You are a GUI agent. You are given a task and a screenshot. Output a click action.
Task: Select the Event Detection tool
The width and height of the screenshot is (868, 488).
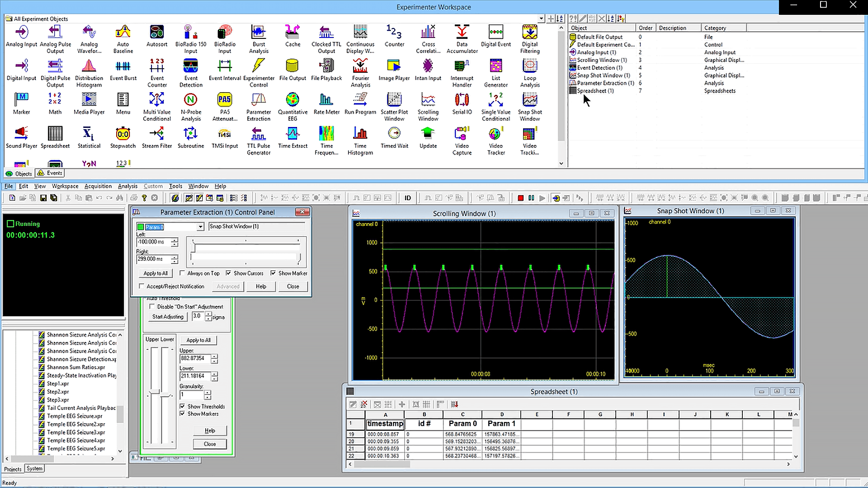coord(190,71)
